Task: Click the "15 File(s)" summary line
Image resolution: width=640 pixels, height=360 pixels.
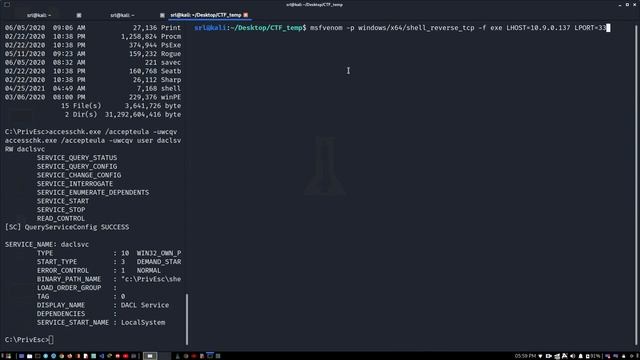Action: [121, 106]
